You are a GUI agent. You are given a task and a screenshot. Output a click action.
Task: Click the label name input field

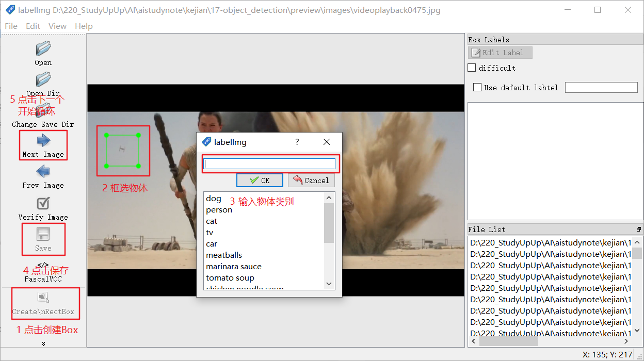coord(270,163)
